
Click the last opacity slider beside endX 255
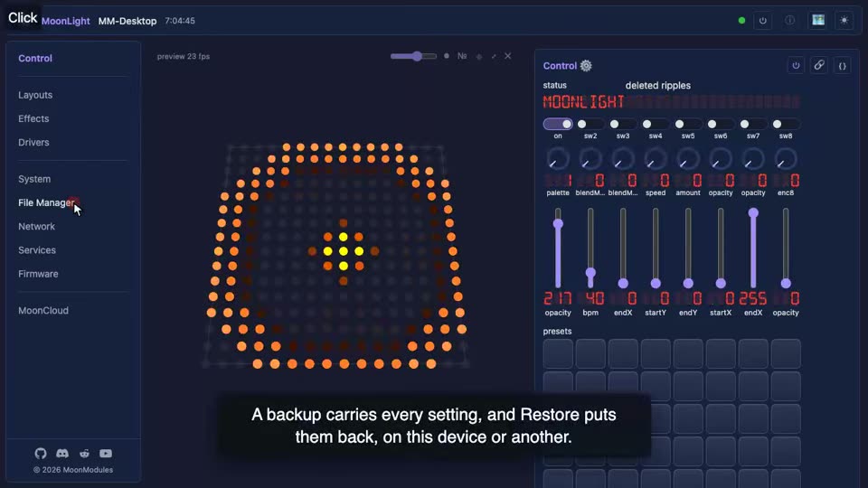tap(786, 248)
